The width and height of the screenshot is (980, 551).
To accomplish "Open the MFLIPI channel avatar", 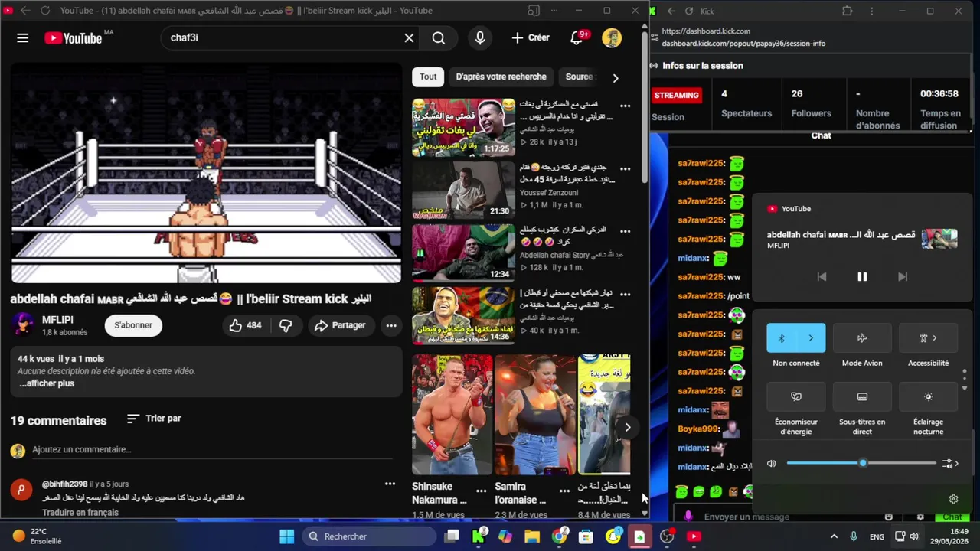I will coord(22,324).
